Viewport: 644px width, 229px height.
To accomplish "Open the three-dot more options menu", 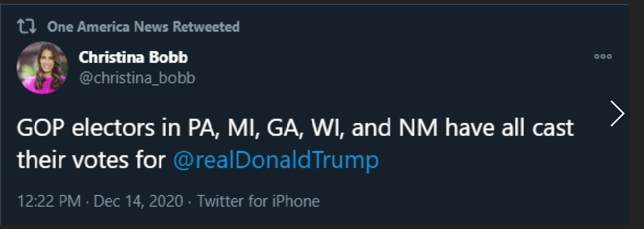I will point(603,56).
